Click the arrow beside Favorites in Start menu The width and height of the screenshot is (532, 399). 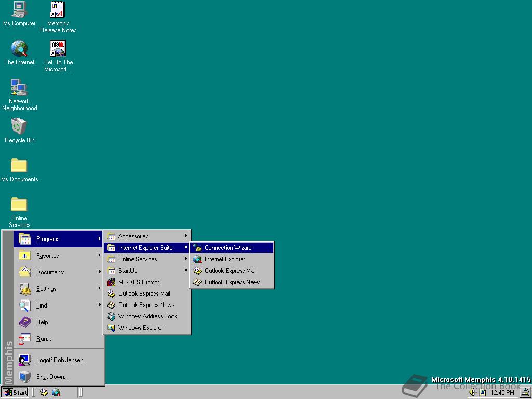[99, 255]
